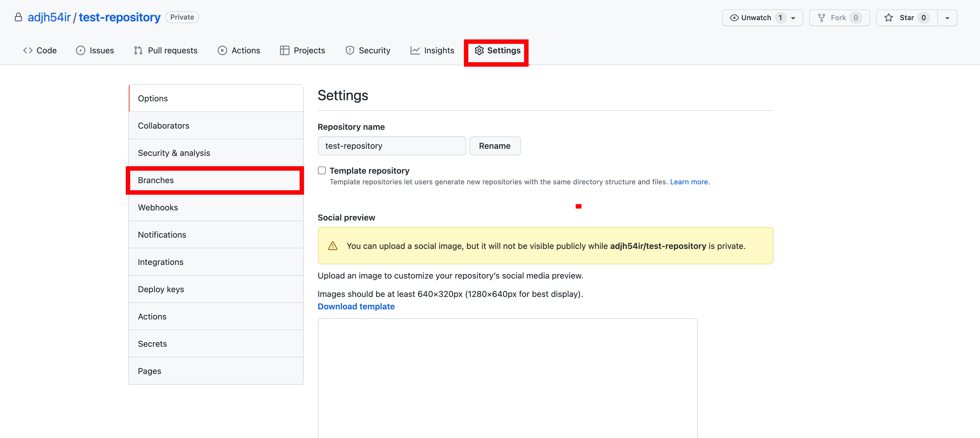
Task: Click the Private label badge
Action: click(182, 17)
